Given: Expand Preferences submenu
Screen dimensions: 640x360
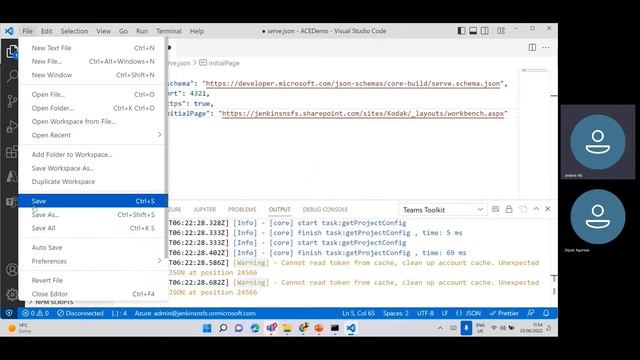Looking at the screenshot, I should tap(93, 261).
